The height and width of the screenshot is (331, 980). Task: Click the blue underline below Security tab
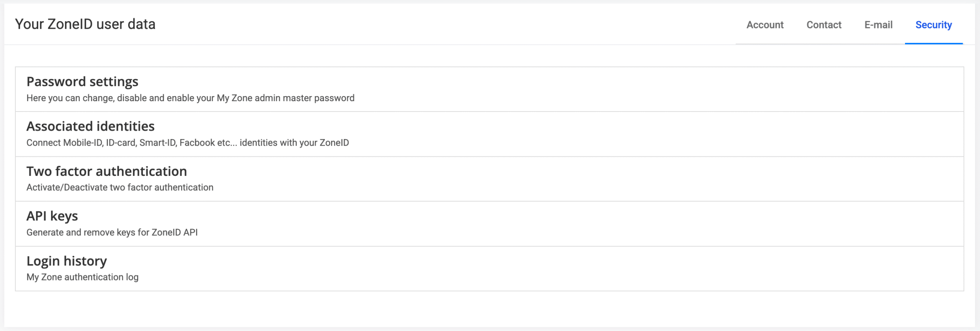(933, 43)
